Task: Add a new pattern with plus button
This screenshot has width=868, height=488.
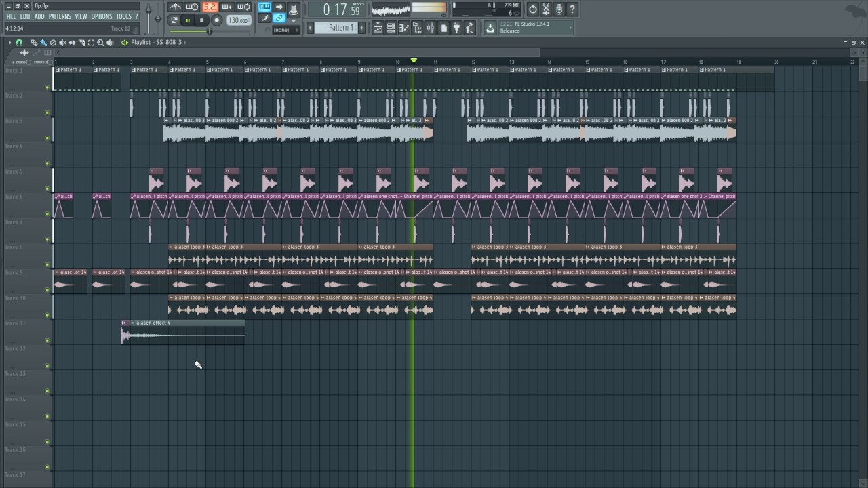Action: click(361, 28)
